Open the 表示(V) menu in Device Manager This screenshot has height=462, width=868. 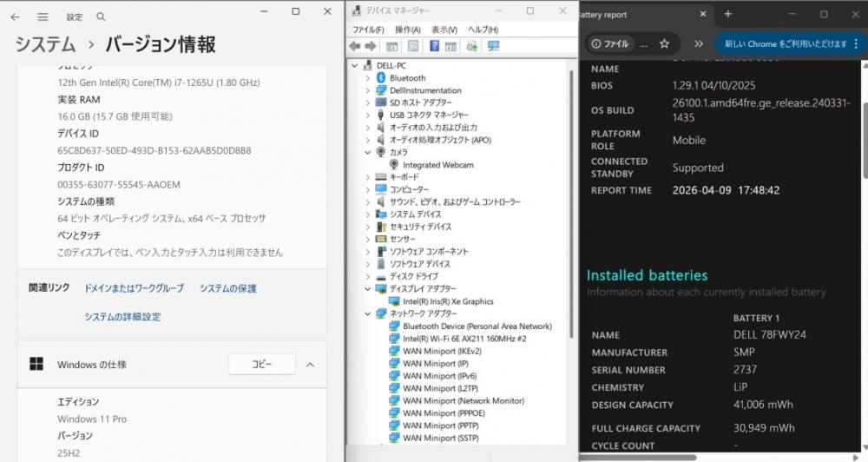point(444,30)
